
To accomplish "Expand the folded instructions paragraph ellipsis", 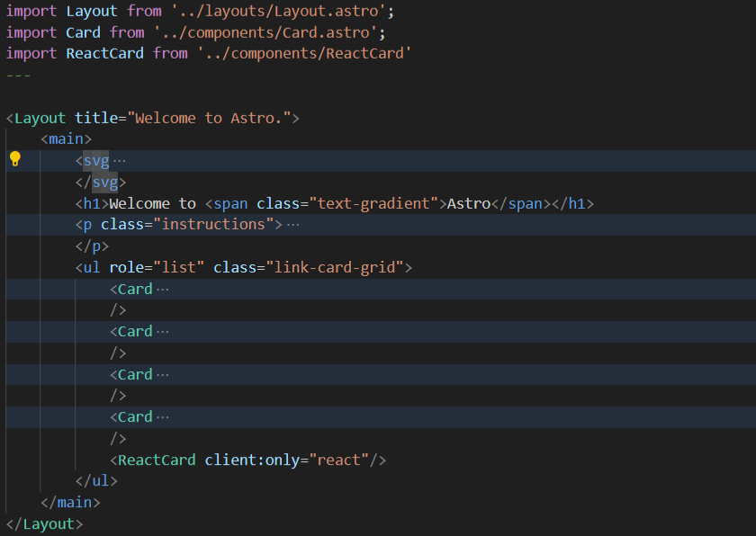I will [x=292, y=225].
